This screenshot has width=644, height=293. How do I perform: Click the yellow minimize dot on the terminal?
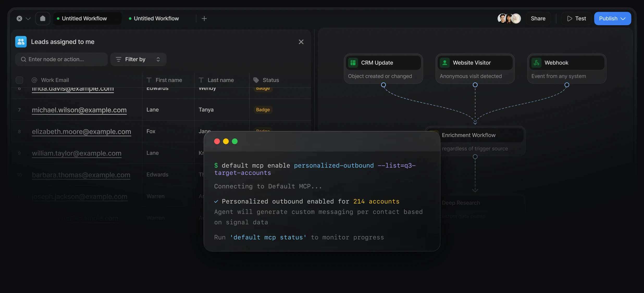[x=226, y=141]
